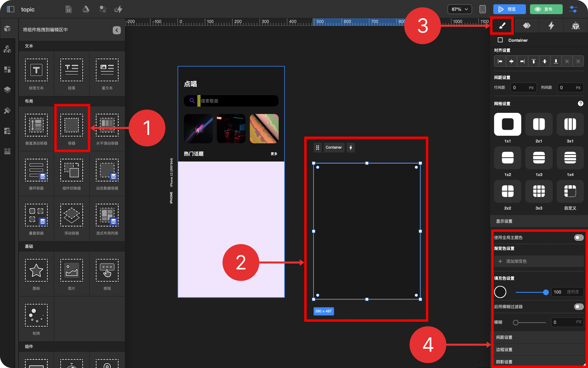The height and width of the screenshot is (368, 588).
Task: Expand the 间距设置 section at panel bottom
Action: [x=539, y=337]
